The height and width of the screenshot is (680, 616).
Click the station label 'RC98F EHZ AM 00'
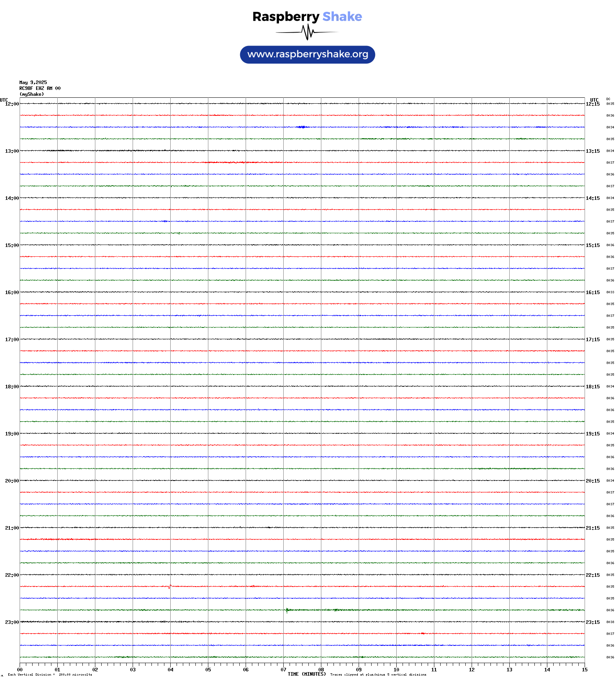click(x=40, y=88)
